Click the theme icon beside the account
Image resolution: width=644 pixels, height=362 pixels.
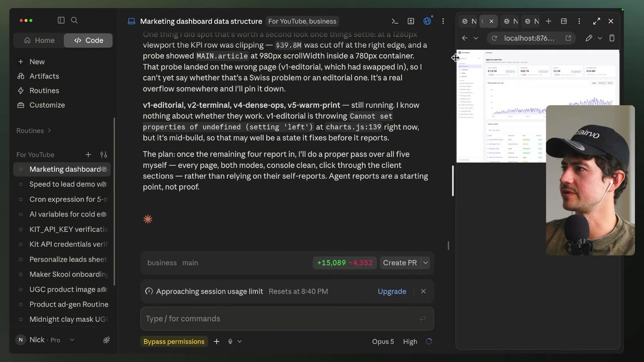click(106, 340)
